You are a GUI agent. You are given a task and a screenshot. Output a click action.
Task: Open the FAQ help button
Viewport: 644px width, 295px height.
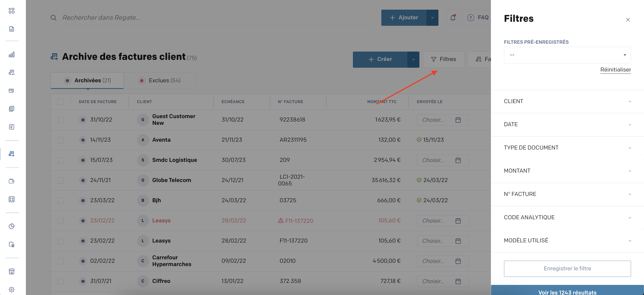click(x=477, y=17)
